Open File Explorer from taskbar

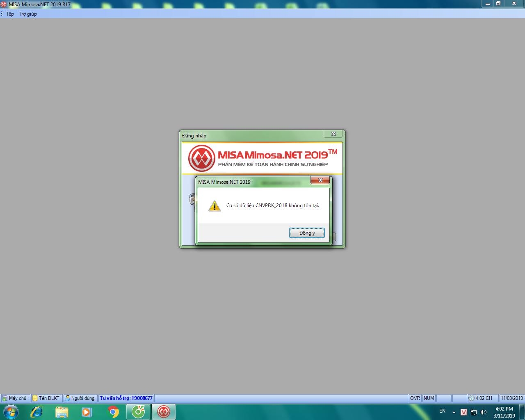click(62, 412)
